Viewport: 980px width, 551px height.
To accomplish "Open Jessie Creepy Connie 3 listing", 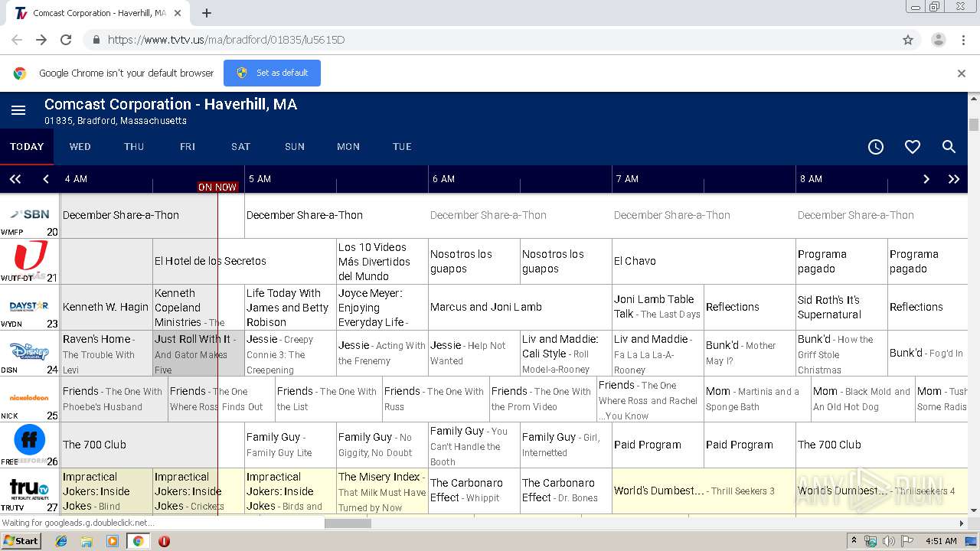I will (290, 354).
